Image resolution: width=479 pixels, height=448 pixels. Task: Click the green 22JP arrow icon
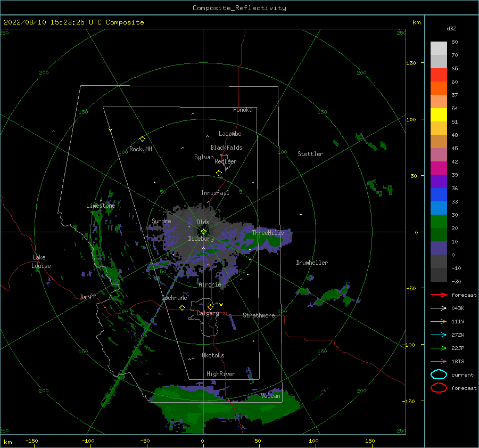point(439,348)
